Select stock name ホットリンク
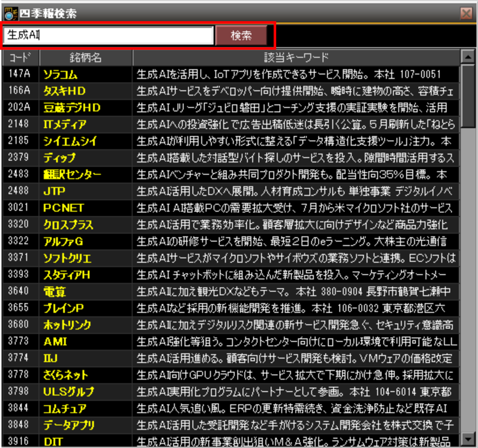The height and width of the screenshot is (448, 478). click(x=67, y=325)
